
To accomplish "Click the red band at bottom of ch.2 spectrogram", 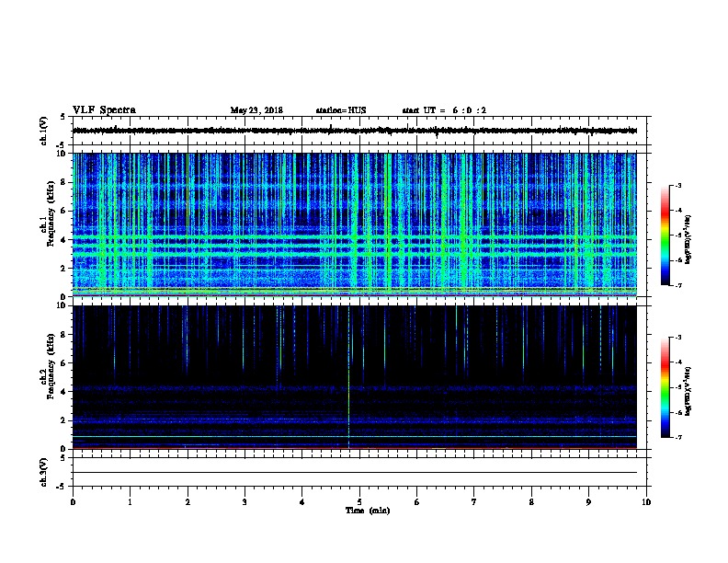I will coord(355,448).
